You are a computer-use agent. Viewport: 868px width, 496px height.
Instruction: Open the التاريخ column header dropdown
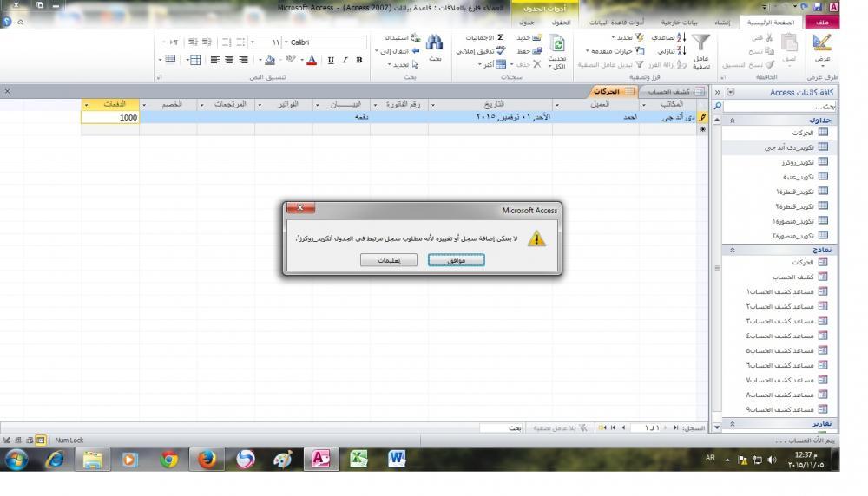pyautogui.click(x=433, y=105)
